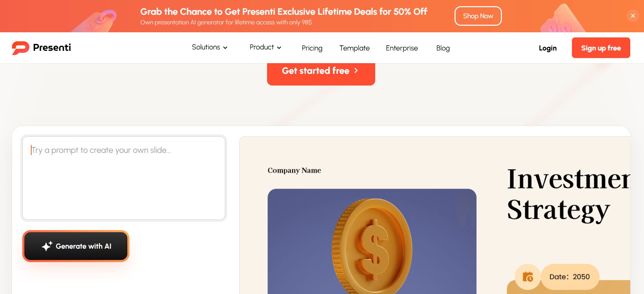This screenshot has width=644, height=294.
Task: Open the Pricing page
Action: tap(312, 48)
